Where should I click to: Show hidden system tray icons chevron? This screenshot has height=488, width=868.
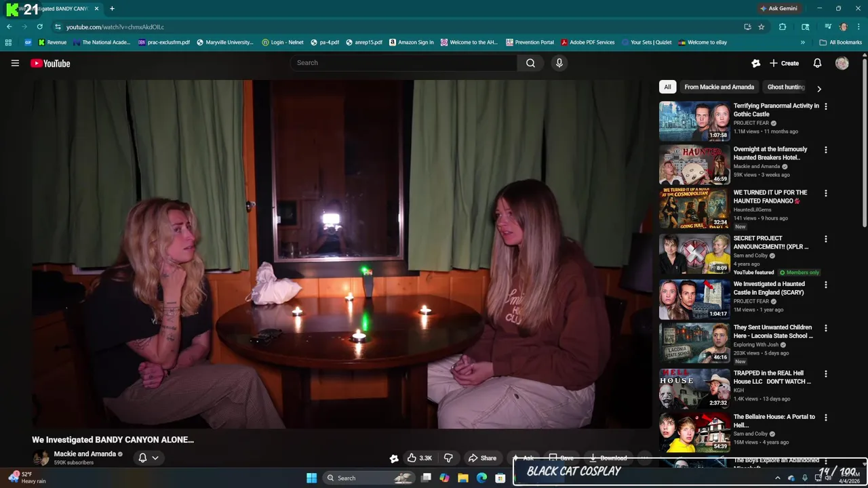(778, 478)
